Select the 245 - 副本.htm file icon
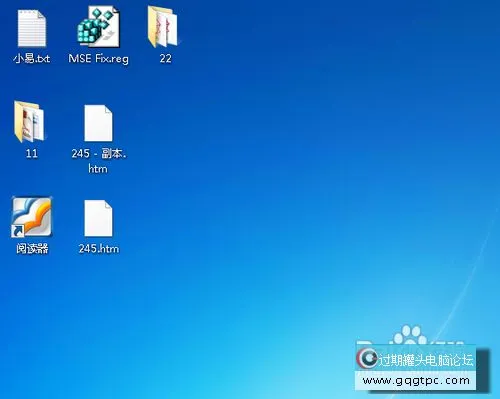This screenshot has height=399, width=500. (x=98, y=123)
